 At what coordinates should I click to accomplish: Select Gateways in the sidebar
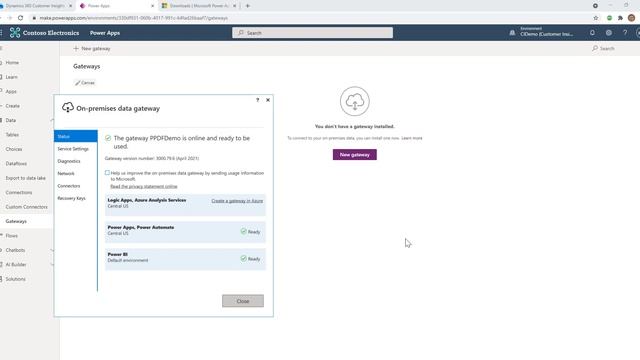click(16, 221)
